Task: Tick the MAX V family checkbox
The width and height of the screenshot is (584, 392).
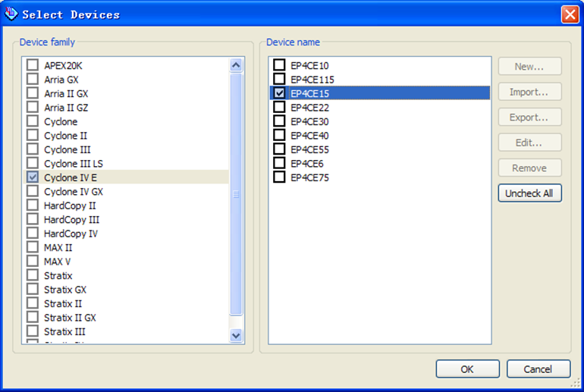Action: click(x=33, y=261)
